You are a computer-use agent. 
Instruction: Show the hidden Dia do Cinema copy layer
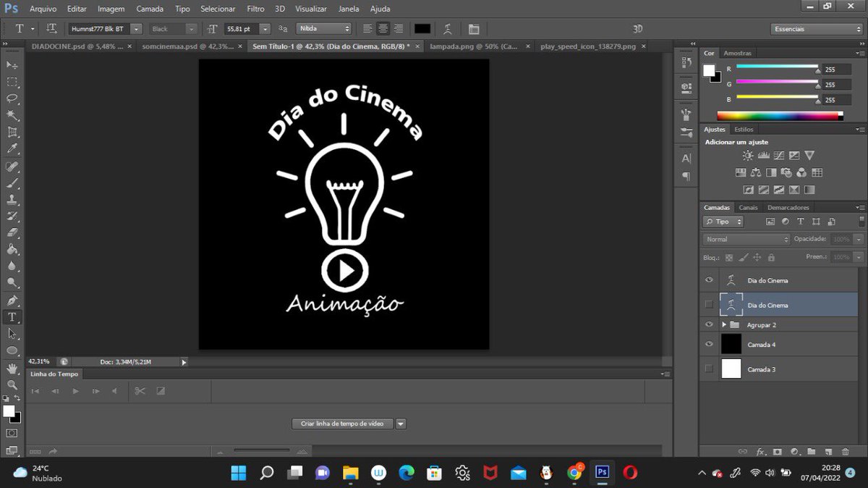pyautogui.click(x=710, y=303)
